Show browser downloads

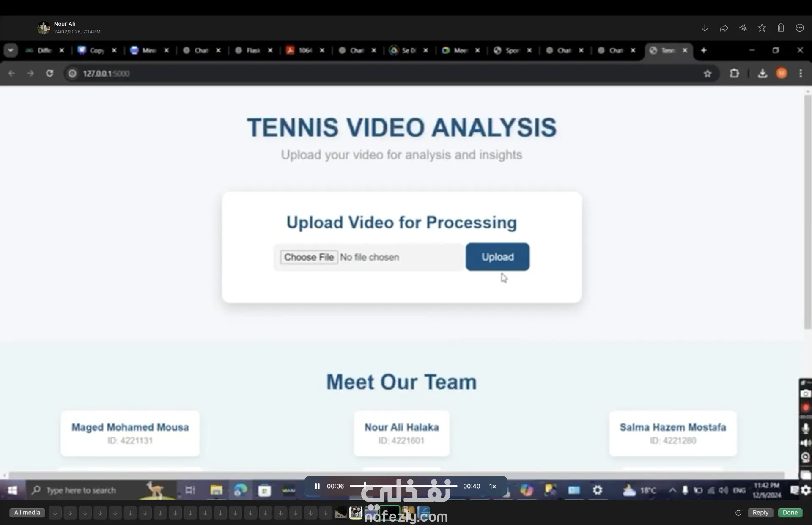[x=763, y=73]
